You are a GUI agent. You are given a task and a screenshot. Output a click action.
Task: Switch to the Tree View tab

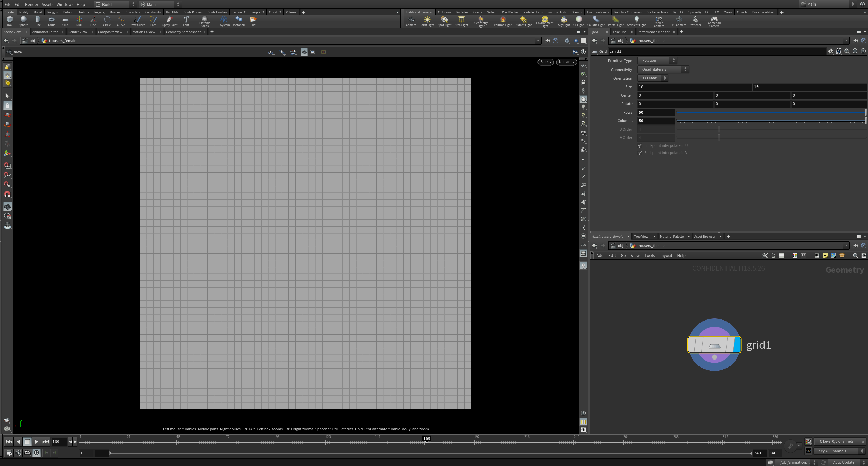tap(641, 236)
